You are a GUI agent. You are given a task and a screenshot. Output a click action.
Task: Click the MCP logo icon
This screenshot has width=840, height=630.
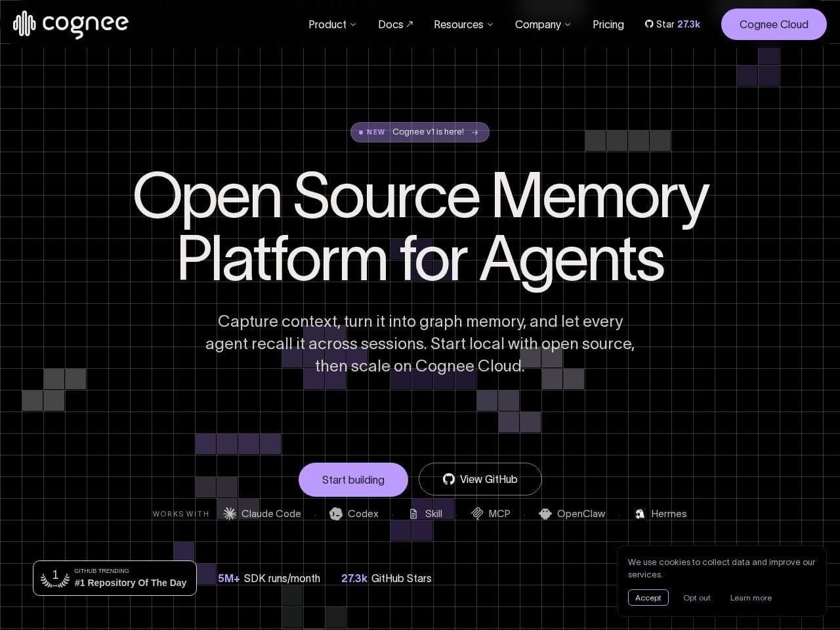(477, 514)
